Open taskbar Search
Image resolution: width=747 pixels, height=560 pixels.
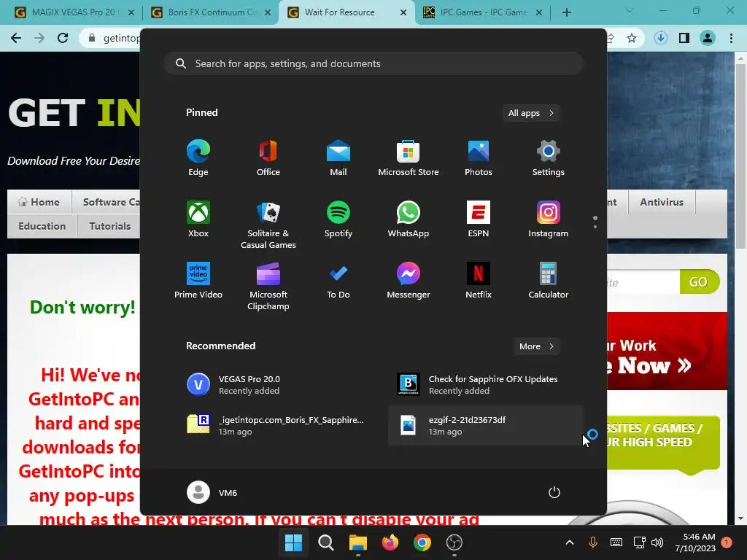326,542
